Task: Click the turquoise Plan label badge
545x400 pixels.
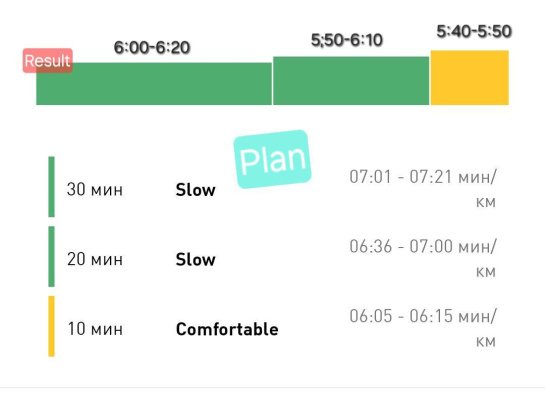Action: [x=272, y=159]
